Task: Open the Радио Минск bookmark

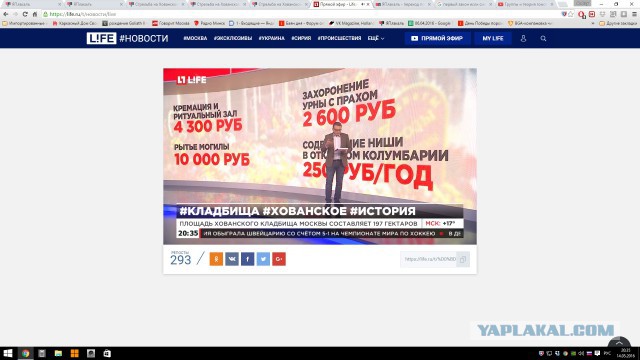Action: pos(209,23)
